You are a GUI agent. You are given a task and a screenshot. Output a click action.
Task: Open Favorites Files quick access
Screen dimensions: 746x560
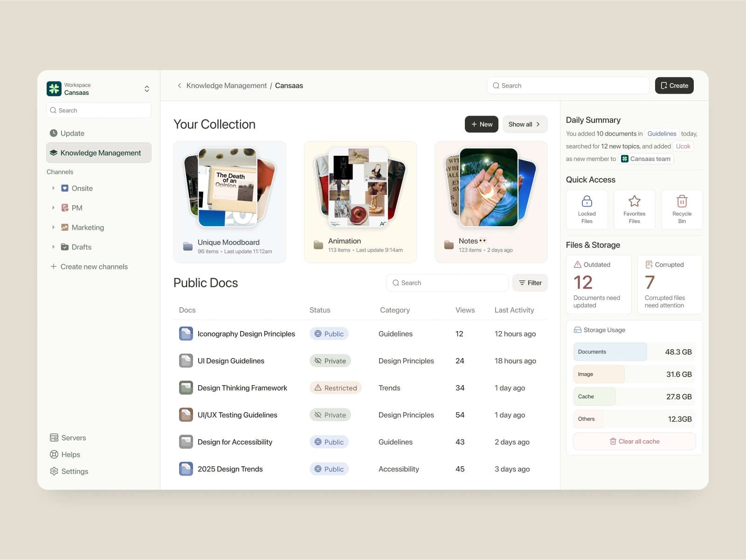pyautogui.click(x=635, y=209)
